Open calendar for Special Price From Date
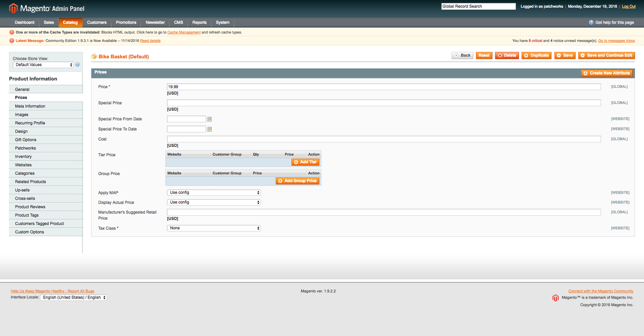 click(x=209, y=119)
